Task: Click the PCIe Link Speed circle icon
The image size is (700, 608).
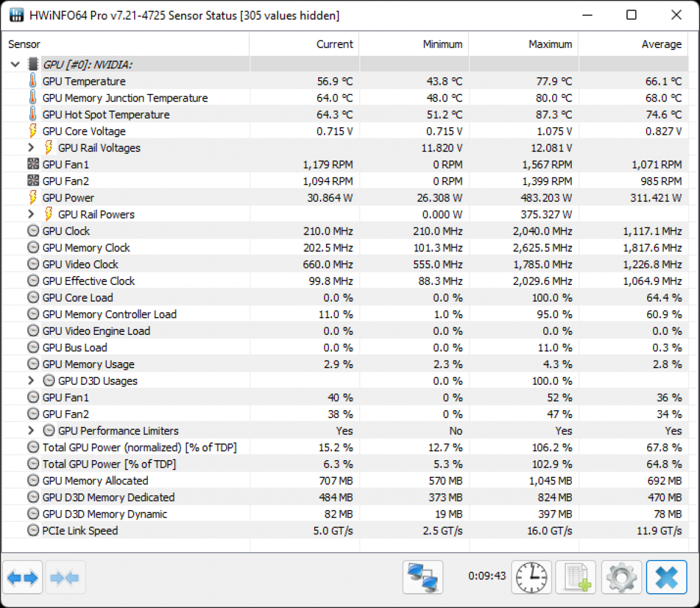Action: click(x=33, y=530)
